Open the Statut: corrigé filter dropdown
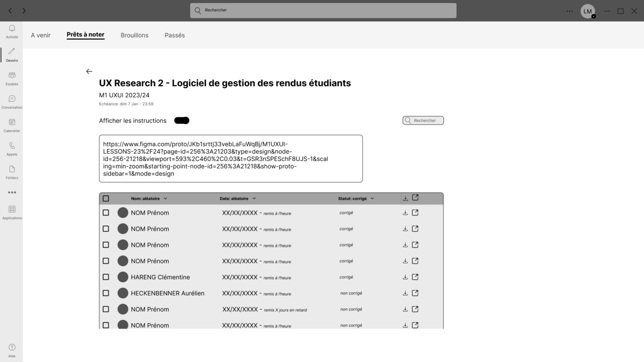Screen dimensions: 644x362 [x=372, y=199]
